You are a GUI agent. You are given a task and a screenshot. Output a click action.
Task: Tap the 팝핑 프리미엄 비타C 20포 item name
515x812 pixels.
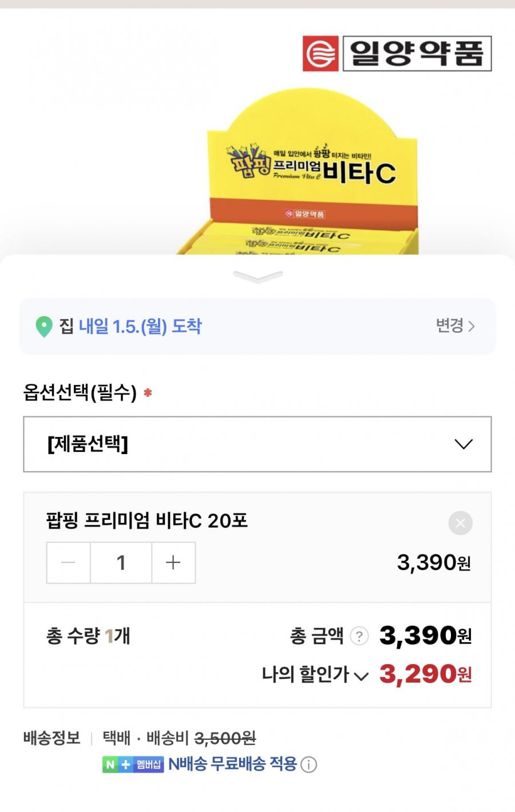(x=146, y=521)
